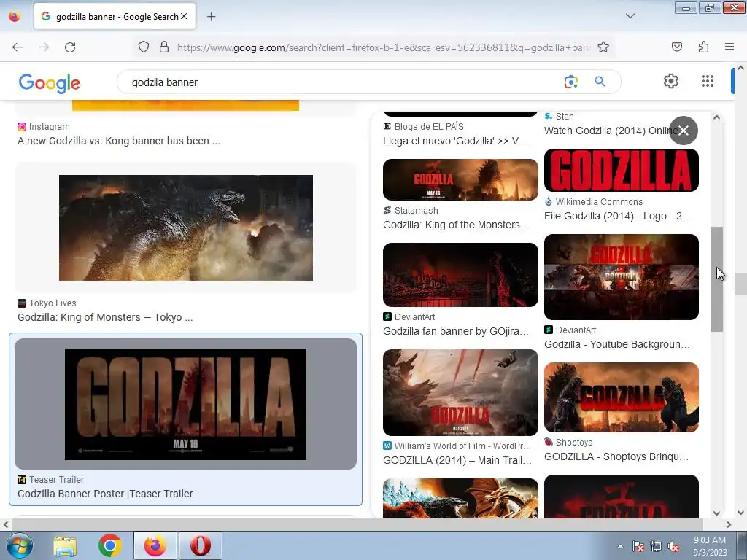Click the site security padlock icon
747x560 pixels.
164,47
